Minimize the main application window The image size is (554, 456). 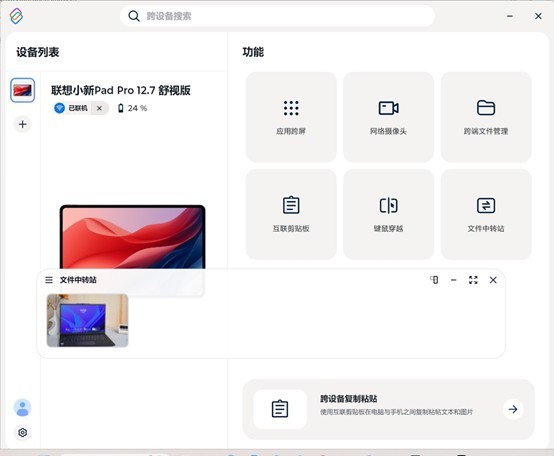pyautogui.click(x=510, y=16)
